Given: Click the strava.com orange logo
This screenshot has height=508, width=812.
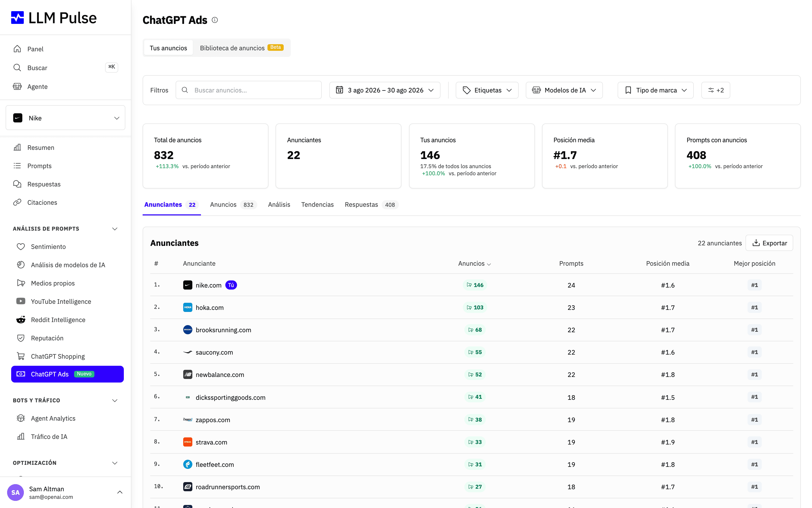Looking at the screenshot, I should pyautogui.click(x=188, y=442).
